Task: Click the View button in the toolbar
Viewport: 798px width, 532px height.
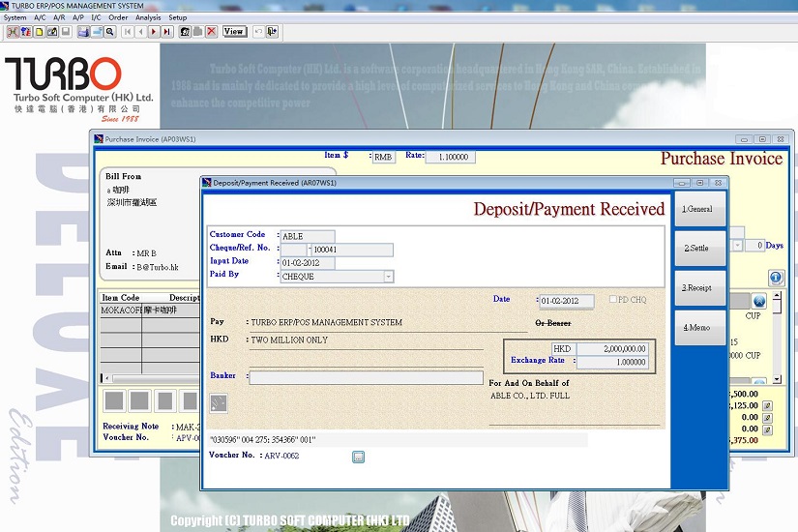Action: tap(235, 32)
